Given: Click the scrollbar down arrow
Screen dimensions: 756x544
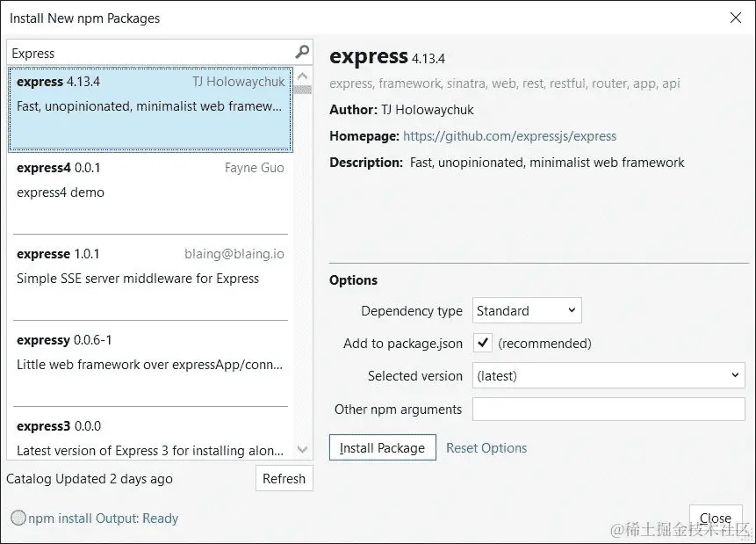Looking at the screenshot, I should point(302,449).
